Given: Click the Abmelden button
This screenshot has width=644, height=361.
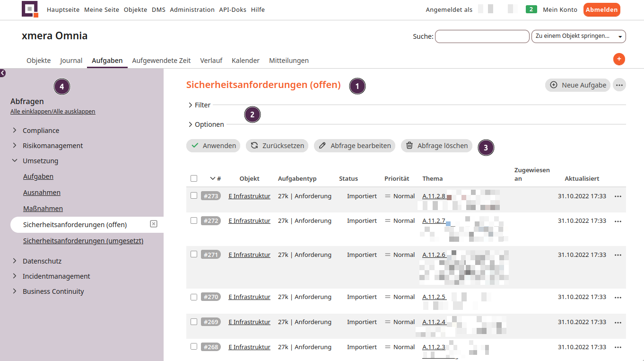Looking at the screenshot, I should [x=601, y=9].
